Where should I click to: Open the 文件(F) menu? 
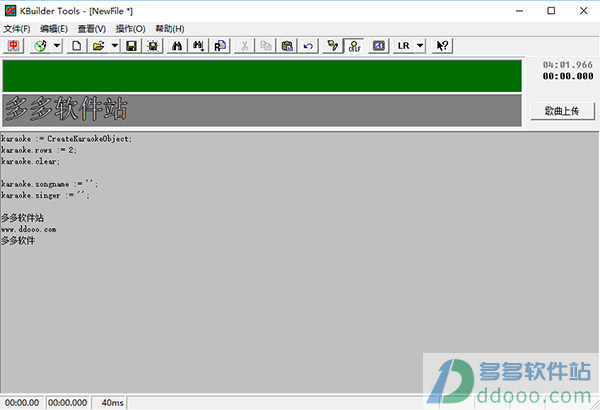[x=17, y=29]
